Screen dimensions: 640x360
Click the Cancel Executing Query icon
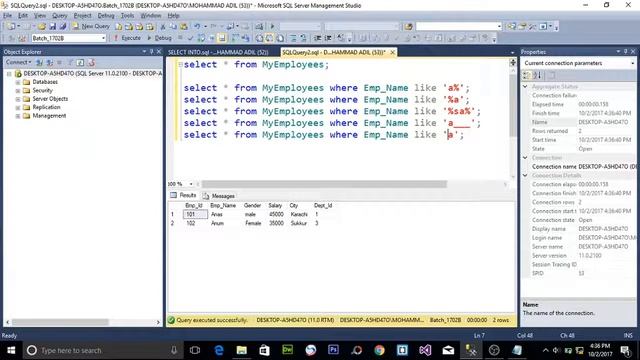180,38
